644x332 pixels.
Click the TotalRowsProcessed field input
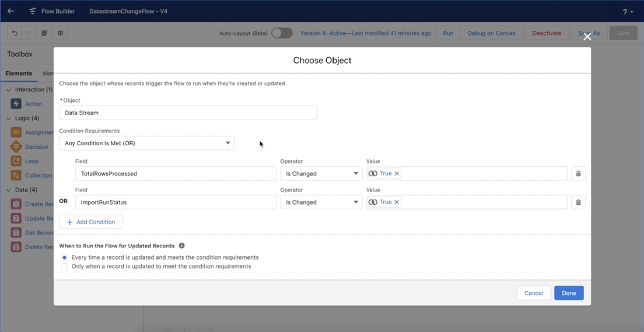coord(176,173)
